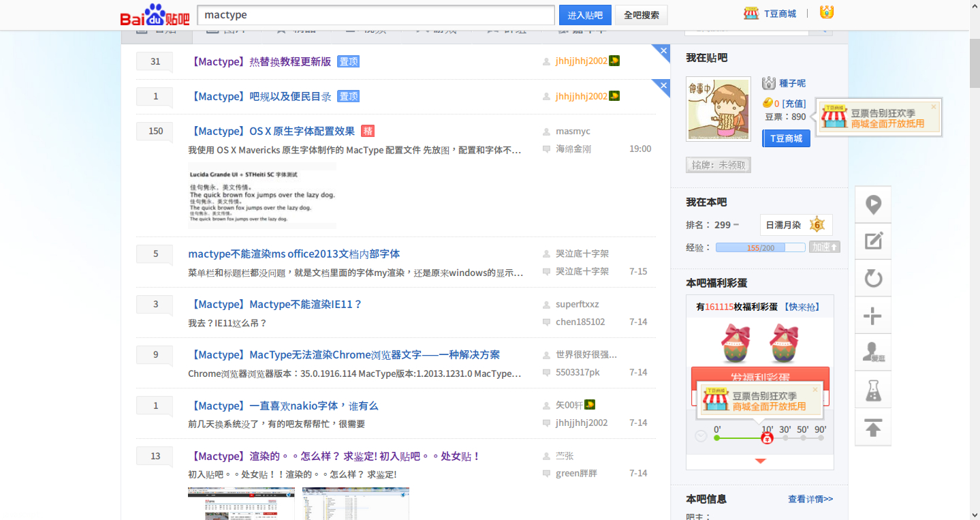The height and width of the screenshot is (520, 980).
Task: Click the blue T豆商城 button under 豆票
Action: tap(786, 138)
